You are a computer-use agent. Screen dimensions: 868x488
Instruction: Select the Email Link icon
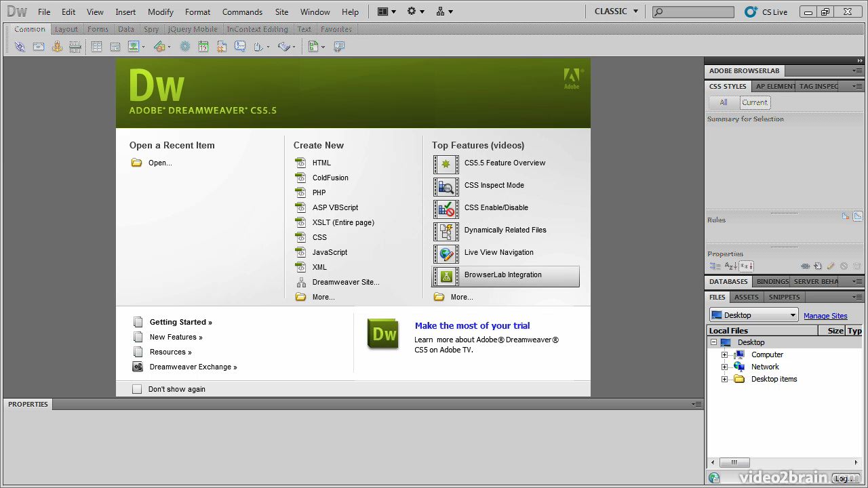[x=39, y=46]
